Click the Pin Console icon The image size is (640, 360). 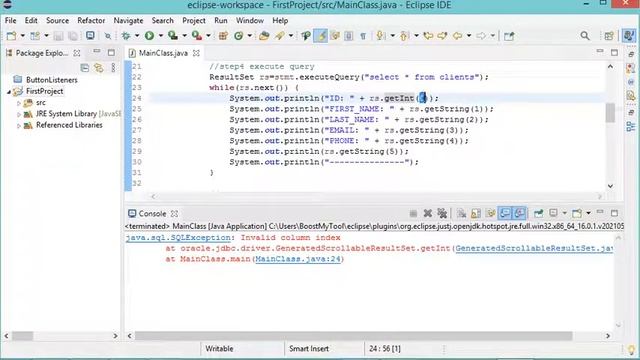[x=539, y=213]
